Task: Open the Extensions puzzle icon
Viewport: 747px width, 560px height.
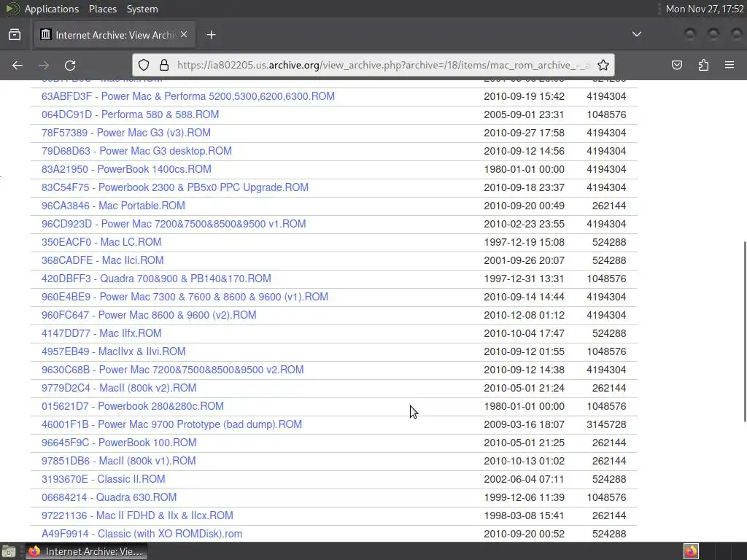Action: tap(703, 65)
